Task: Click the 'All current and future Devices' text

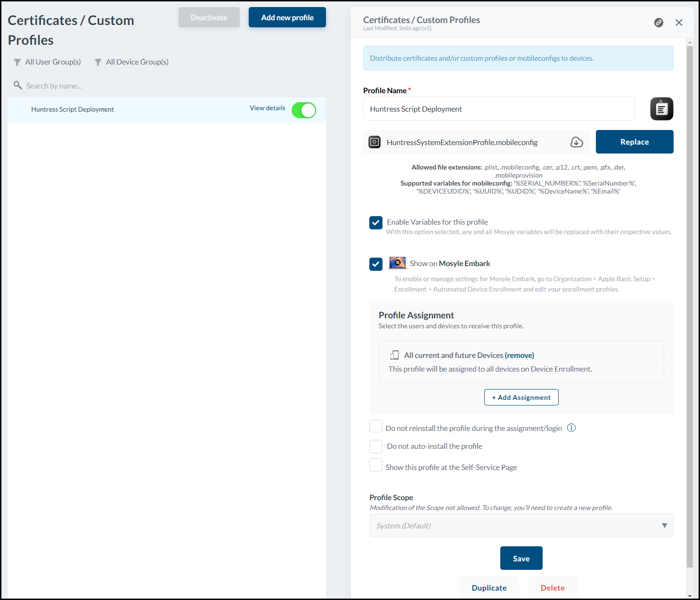Action: (454, 355)
